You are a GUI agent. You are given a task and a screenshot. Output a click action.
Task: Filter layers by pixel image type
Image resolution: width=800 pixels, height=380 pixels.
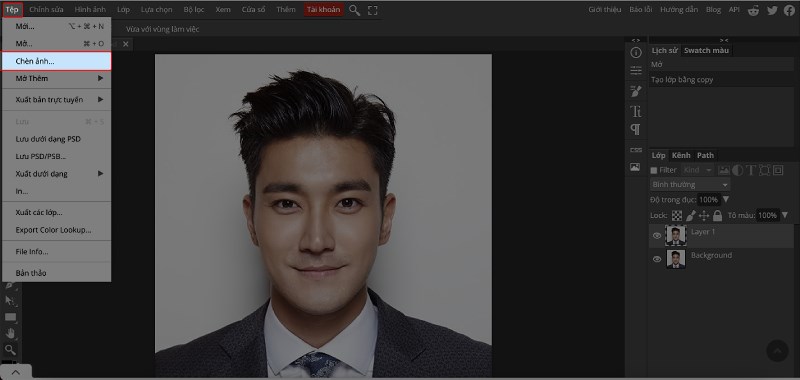723,170
